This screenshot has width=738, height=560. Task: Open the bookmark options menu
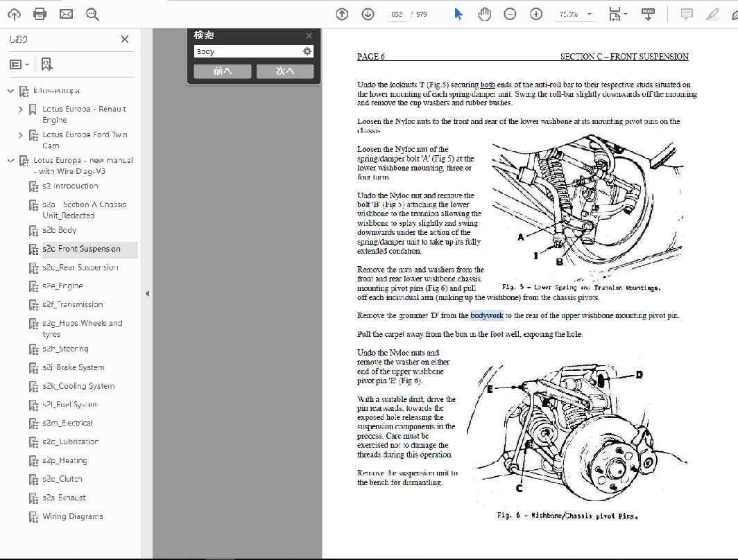(19, 64)
